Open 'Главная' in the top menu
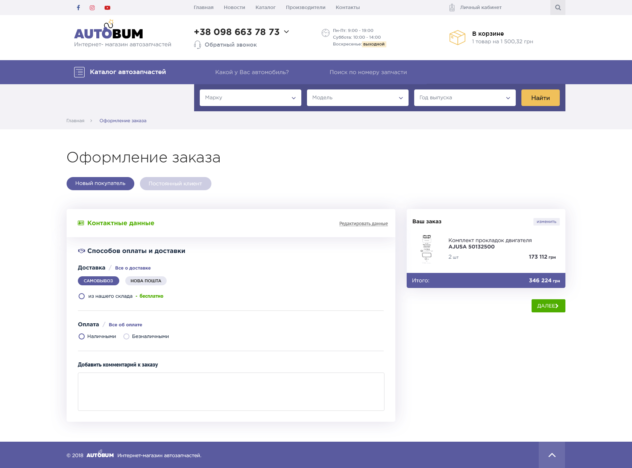The image size is (632, 468). point(204,8)
